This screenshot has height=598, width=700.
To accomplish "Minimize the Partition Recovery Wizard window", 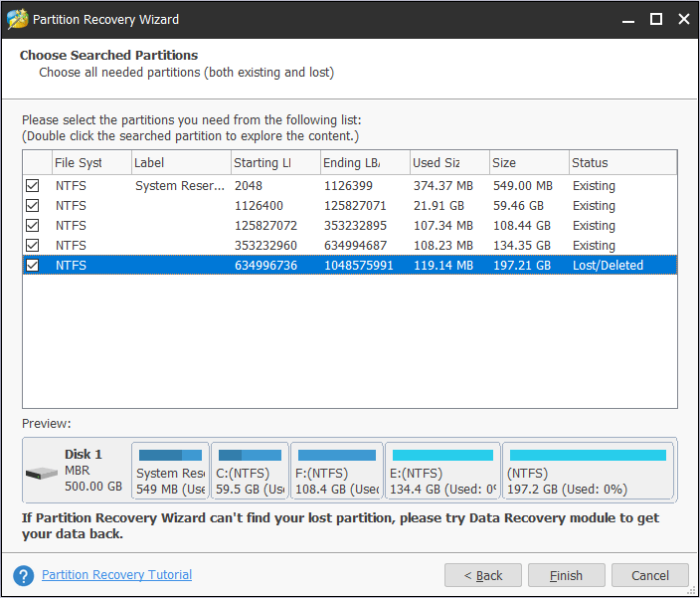I will click(x=628, y=20).
